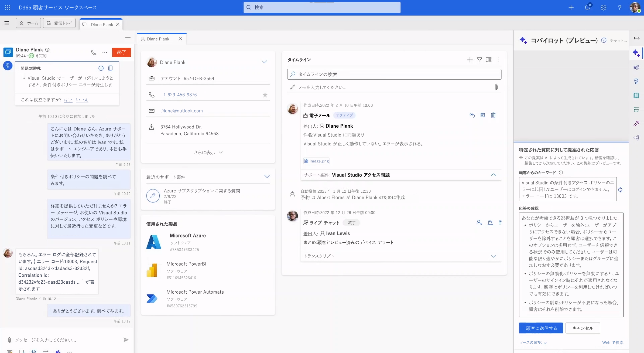Open more options ellipsis beside the call icon
The height and width of the screenshot is (353, 644).
click(x=104, y=52)
